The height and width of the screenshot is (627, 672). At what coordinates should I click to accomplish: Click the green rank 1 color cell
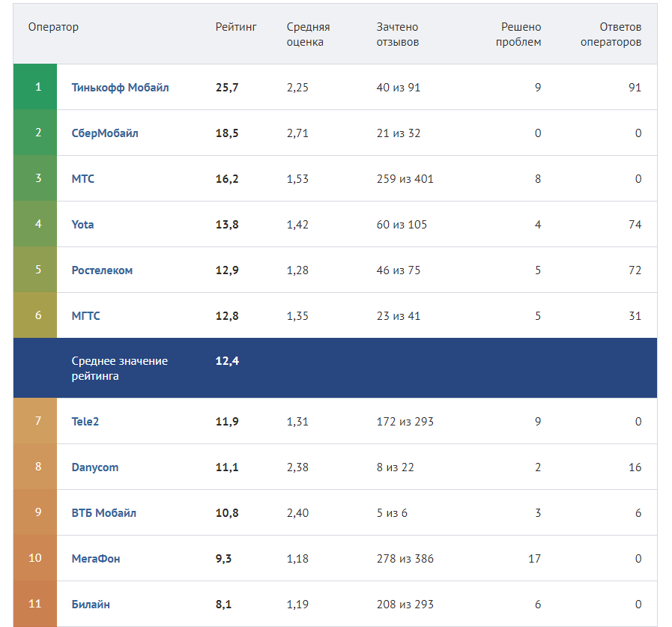pos(35,88)
